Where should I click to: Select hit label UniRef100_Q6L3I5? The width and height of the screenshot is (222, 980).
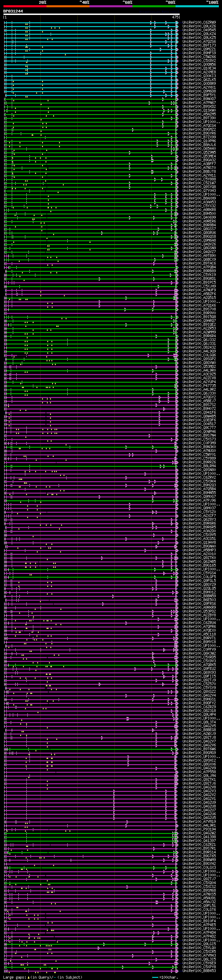click(x=199, y=959)
